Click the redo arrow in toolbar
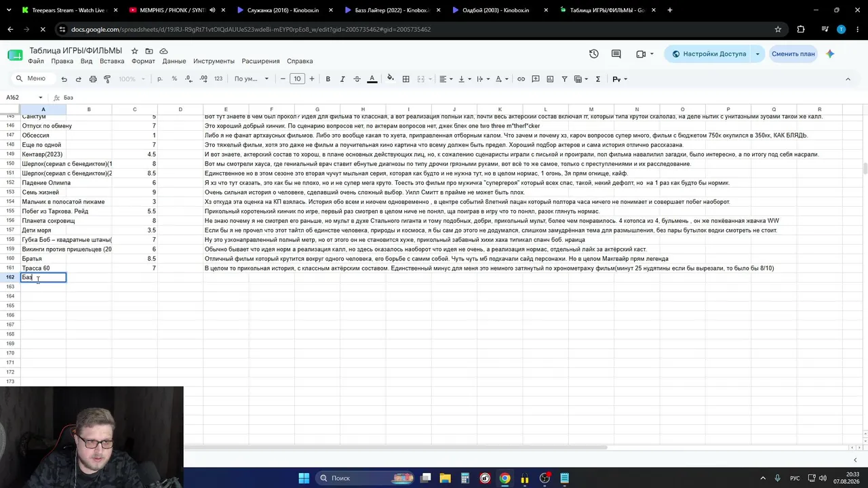Viewport: 868px width, 488px height. pos(78,79)
